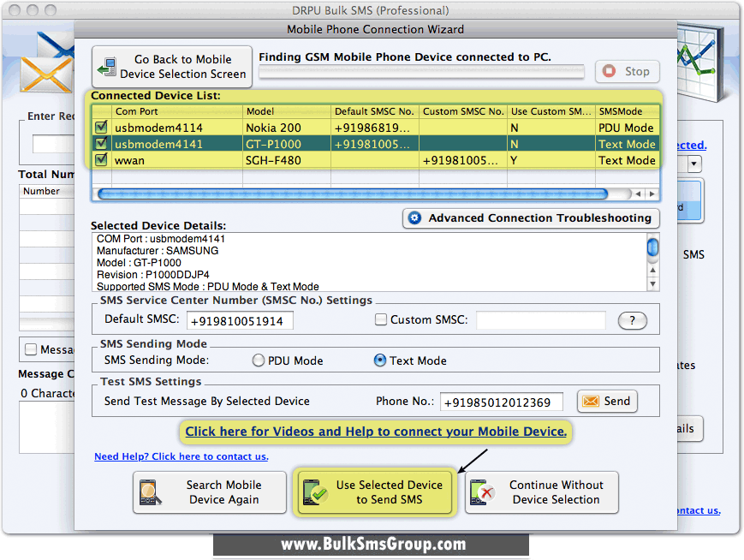Use Selected Device to Send SMS
Viewport: 744px width, 560px height.
374,492
